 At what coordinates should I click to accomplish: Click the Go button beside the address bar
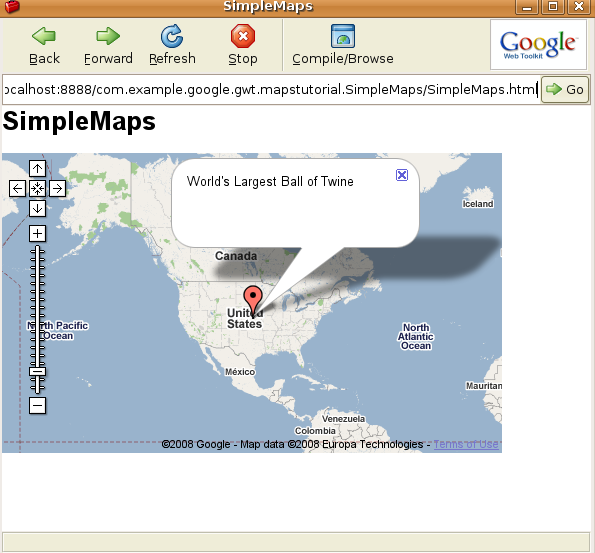point(565,90)
